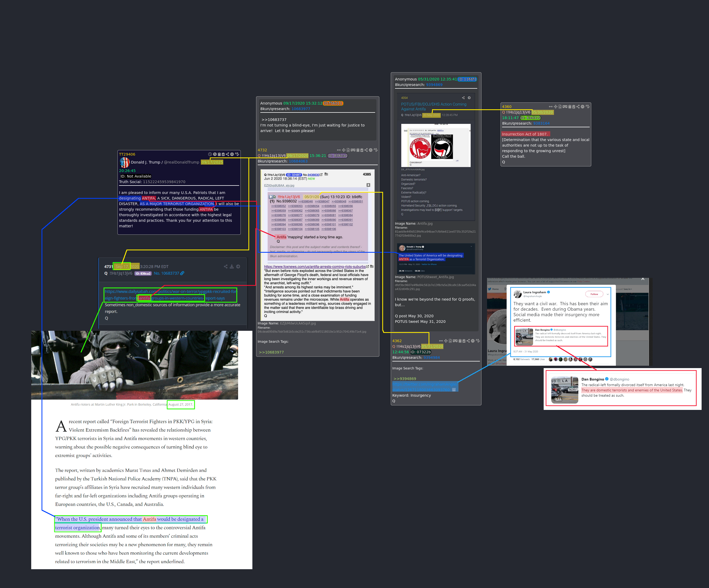Image resolution: width=709 pixels, height=588 pixels.
Task: Click the folder icon next to No.9436630
Action: coord(326,174)
